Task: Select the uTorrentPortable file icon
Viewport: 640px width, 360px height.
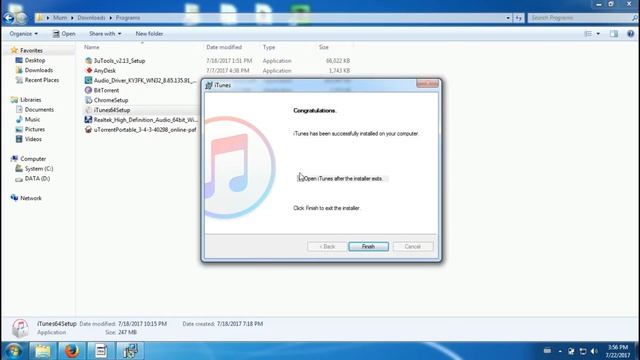Action: coord(89,130)
